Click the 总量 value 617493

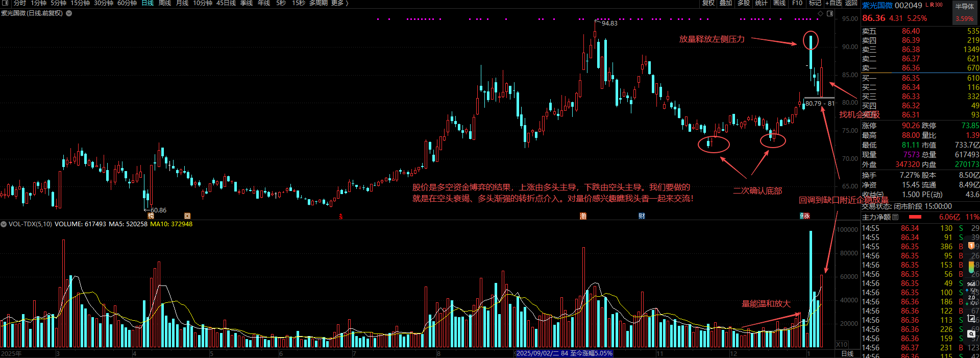click(x=967, y=155)
